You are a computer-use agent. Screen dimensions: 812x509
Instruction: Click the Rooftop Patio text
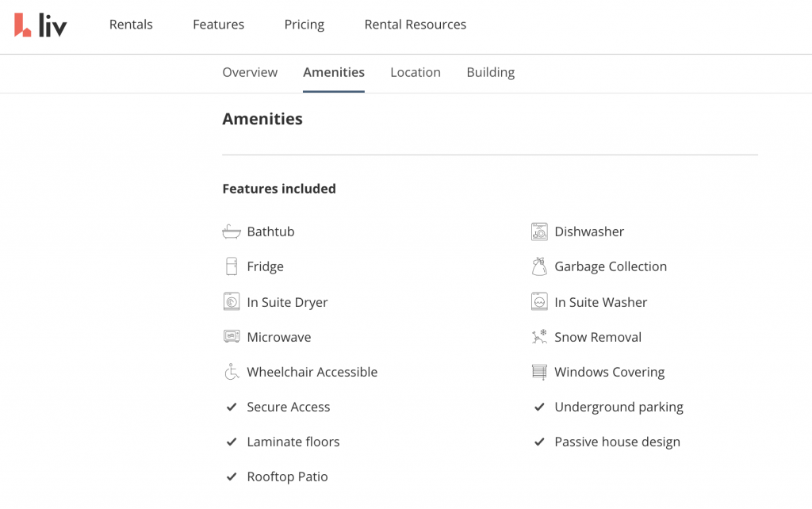(x=287, y=477)
